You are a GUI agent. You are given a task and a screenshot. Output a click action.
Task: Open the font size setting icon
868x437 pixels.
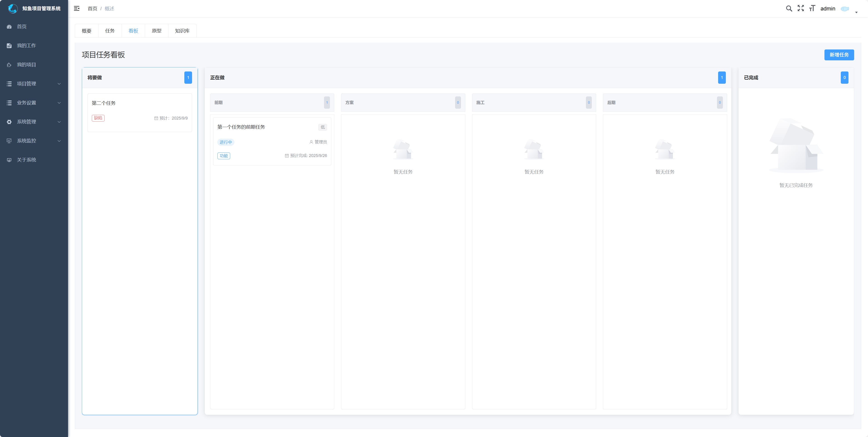coord(812,8)
